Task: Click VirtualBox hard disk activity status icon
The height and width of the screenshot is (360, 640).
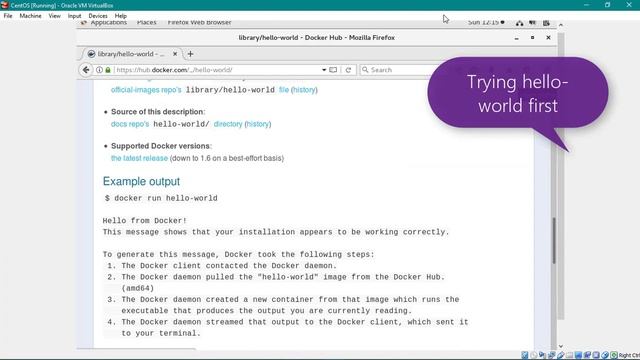Action: click(x=524, y=355)
